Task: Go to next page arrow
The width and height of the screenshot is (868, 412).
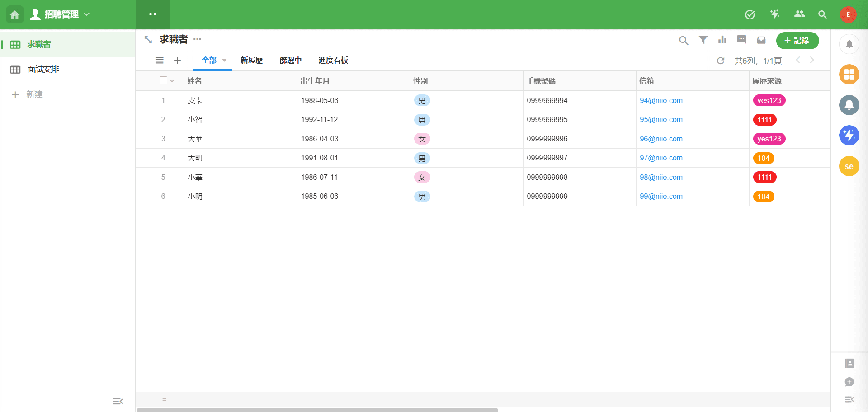Action: click(812, 60)
